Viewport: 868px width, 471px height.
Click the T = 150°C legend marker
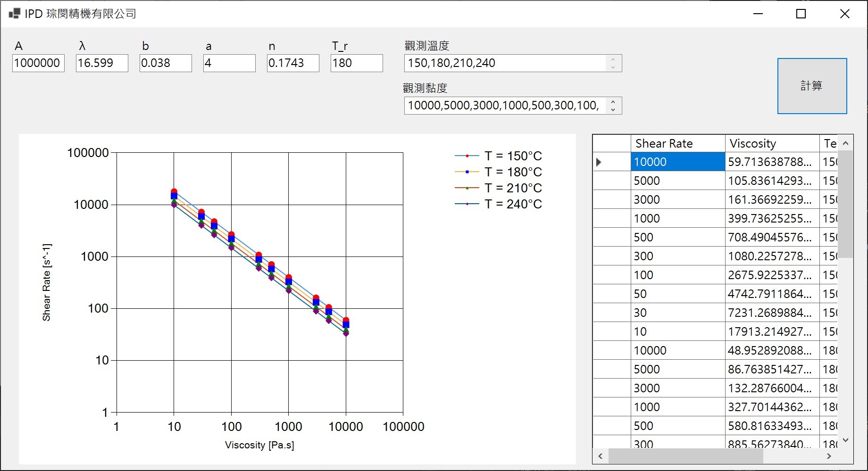(x=467, y=156)
